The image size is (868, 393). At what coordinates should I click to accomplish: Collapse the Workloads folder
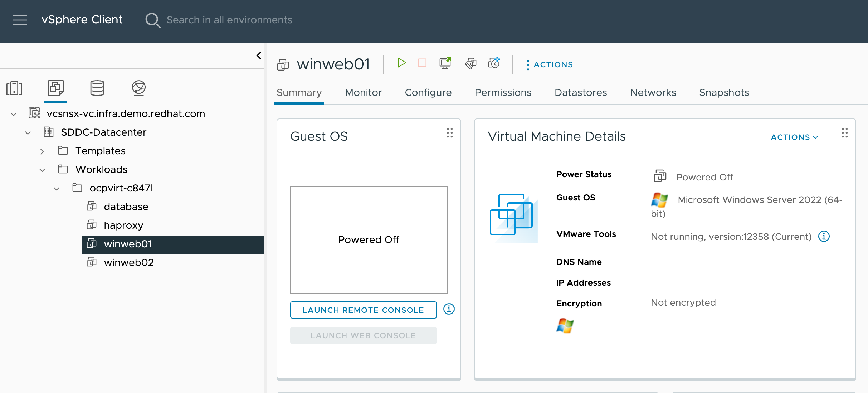click(x=42, y=170)
